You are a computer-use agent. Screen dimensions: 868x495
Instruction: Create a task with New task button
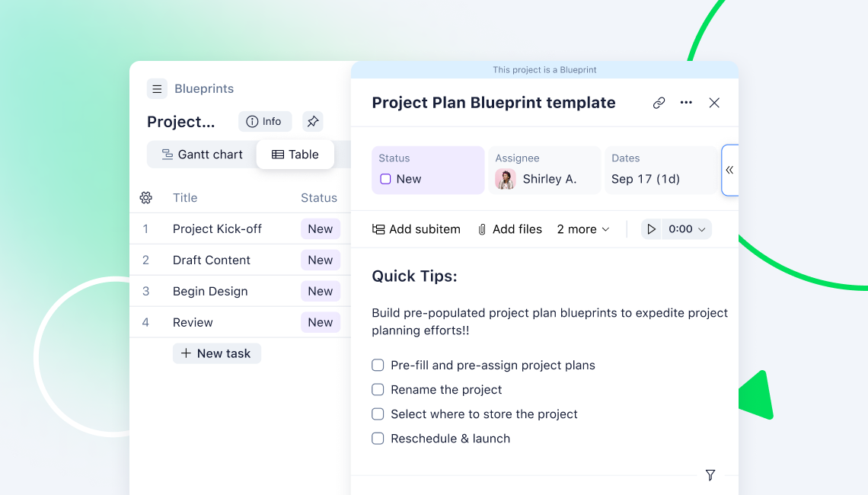(216, 353)
